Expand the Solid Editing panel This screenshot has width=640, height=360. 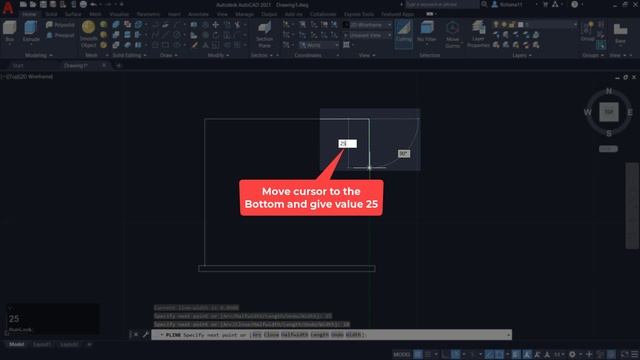pyautogui.click(x=129, y=55)
